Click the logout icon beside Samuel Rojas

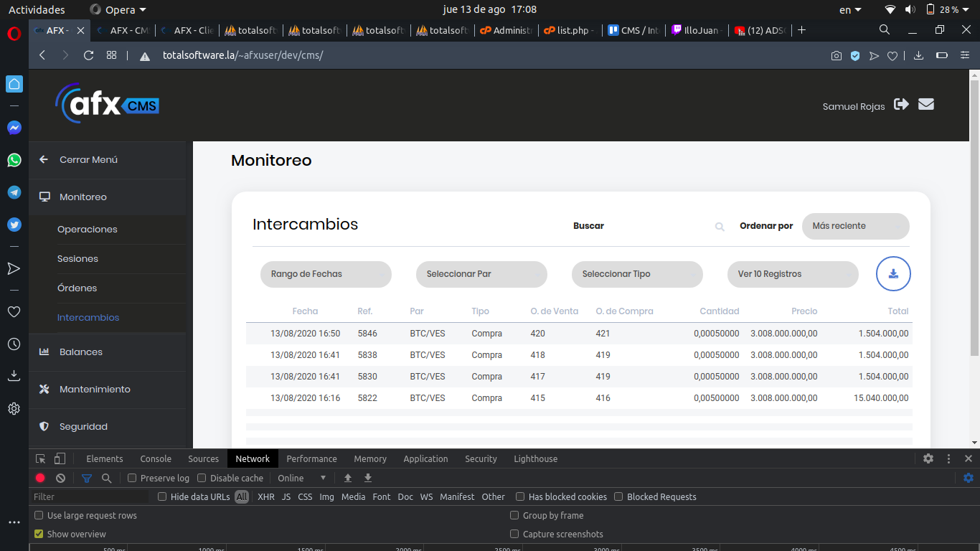[902, 105]
